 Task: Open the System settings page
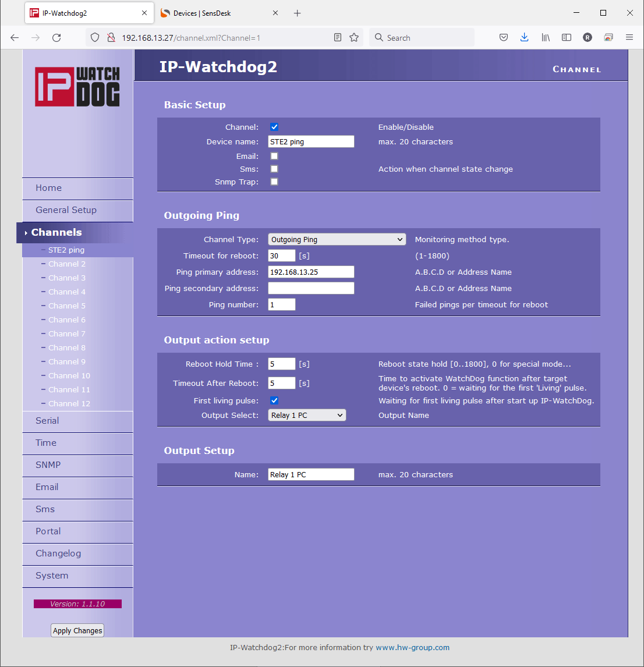pos(78,576)
